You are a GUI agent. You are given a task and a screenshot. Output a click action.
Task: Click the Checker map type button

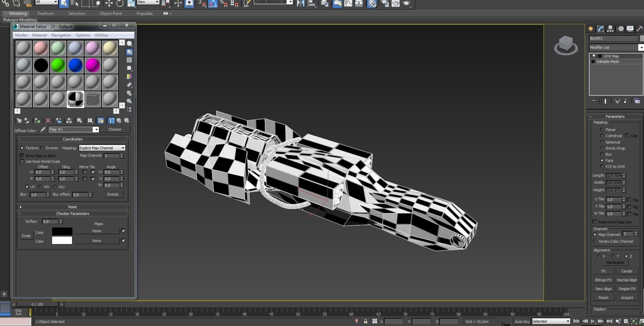[115, 130]
